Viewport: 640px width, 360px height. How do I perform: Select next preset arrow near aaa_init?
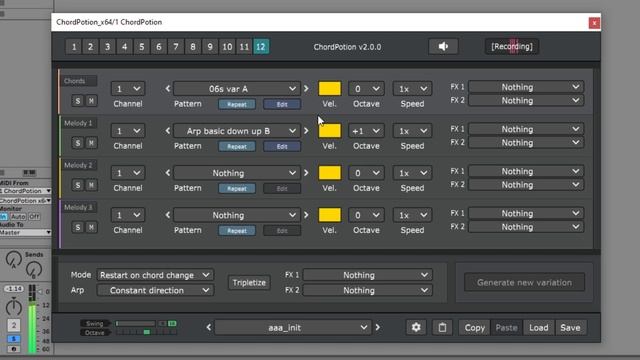[378, 327]
